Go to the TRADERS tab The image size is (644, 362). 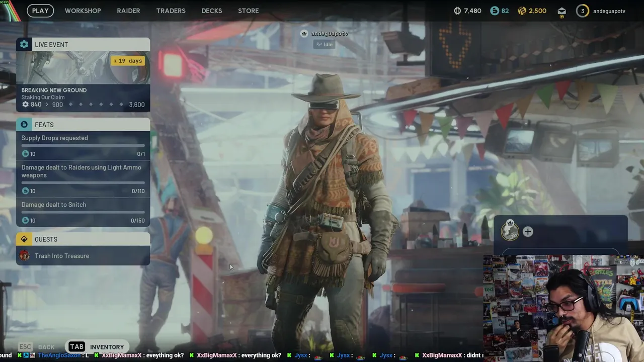(x=171, y=11)
